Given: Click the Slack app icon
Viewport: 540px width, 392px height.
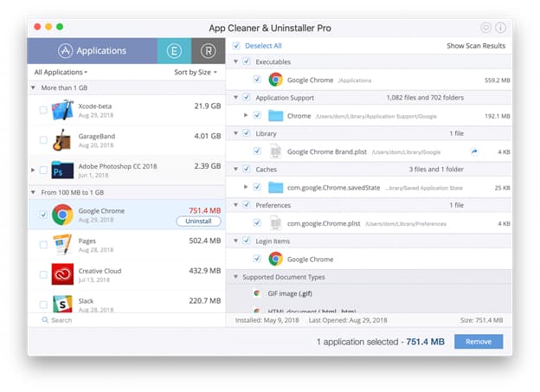Looking at the screenshot, I should (62, 304).
